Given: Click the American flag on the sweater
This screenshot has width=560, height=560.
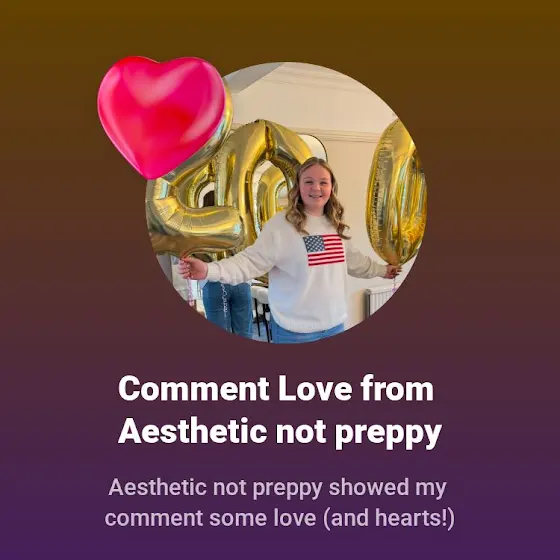Looking at the screenshot, I should [324, 250].
